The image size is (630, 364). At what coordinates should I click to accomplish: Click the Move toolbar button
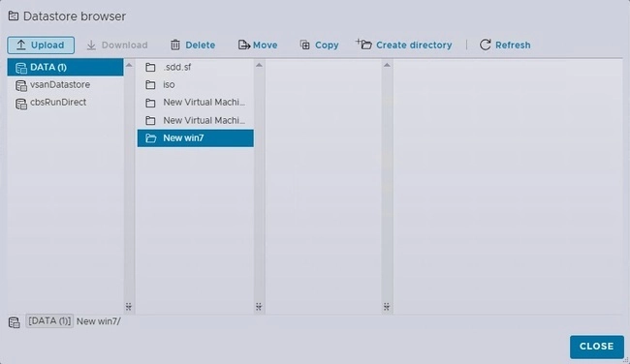[258, 45]
